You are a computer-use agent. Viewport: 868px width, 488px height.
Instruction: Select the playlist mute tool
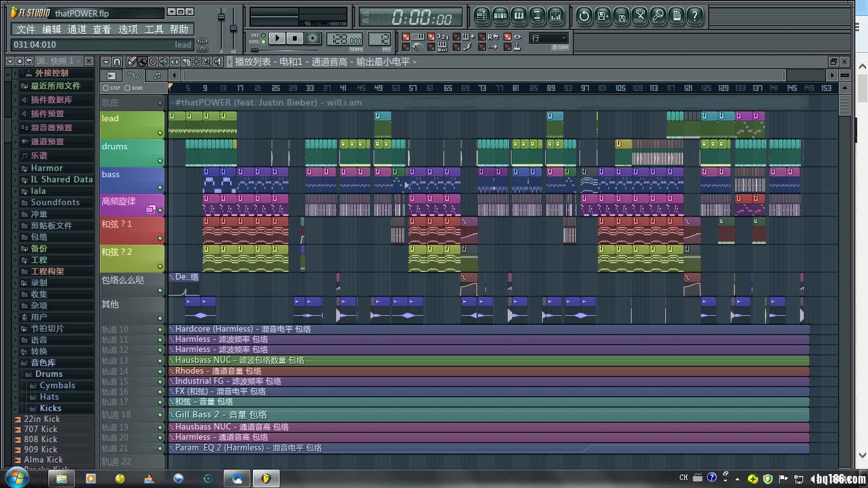[164, 62]
